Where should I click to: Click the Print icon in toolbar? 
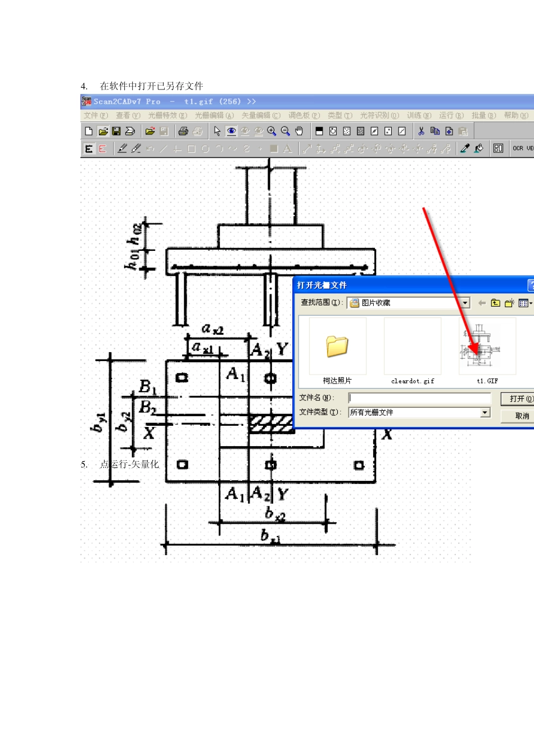point(183,131)
